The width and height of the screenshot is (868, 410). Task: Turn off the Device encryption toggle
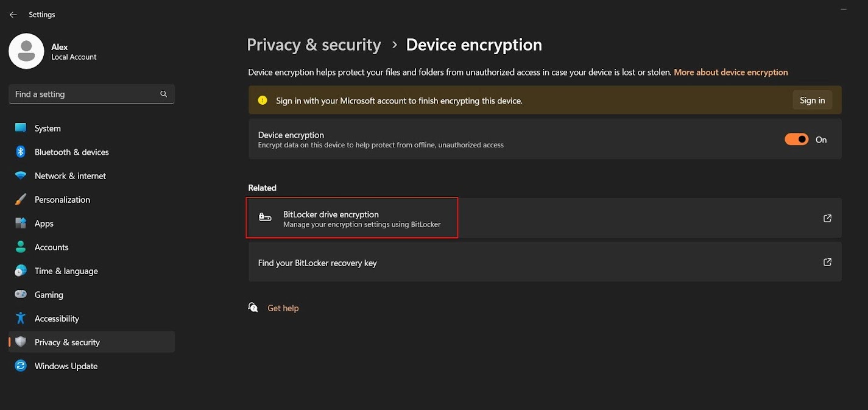[x=796, y=140]
